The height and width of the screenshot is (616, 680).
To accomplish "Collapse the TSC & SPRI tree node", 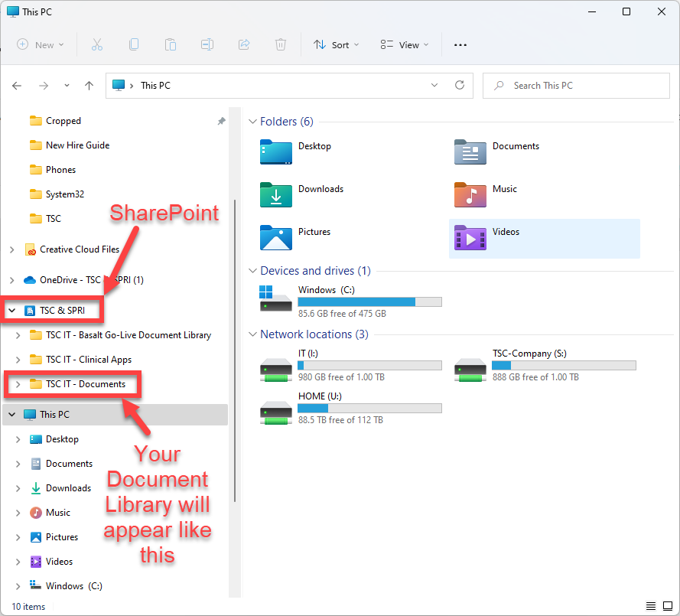I will point(12,311).
